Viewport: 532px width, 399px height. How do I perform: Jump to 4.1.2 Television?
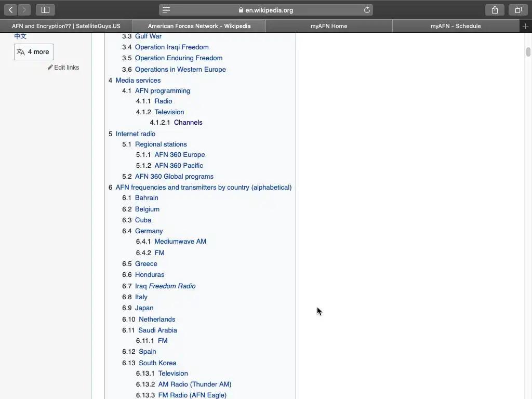pyautogui.click(x=169, y=112)
